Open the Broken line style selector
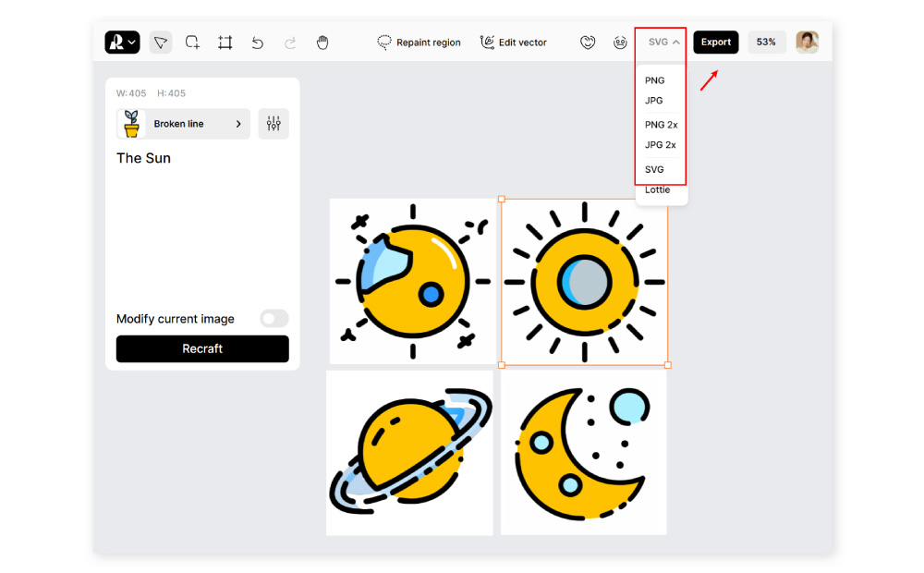924x573 pixels. (x=183, y=124)
